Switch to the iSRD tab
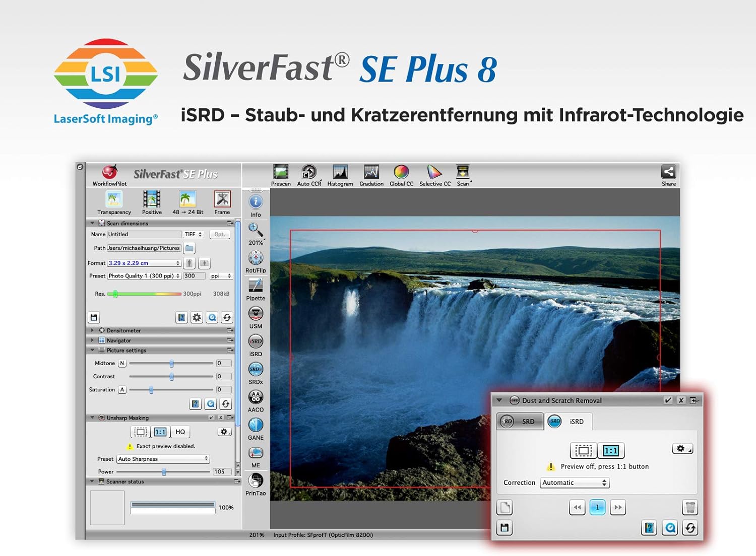 tap(569, 422)
